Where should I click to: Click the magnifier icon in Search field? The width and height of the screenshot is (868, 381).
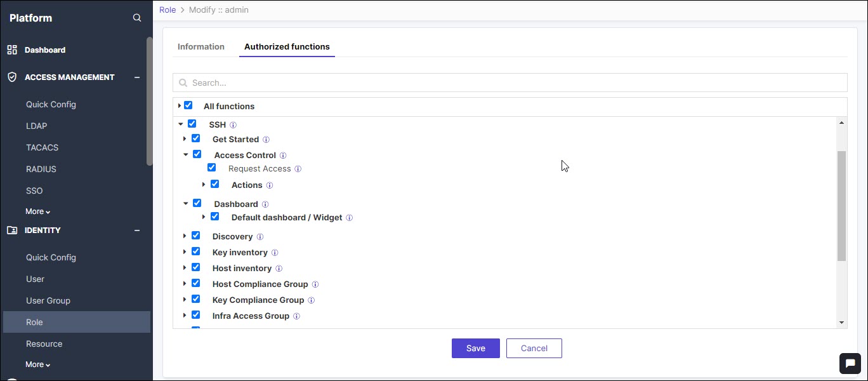point(183,83)
